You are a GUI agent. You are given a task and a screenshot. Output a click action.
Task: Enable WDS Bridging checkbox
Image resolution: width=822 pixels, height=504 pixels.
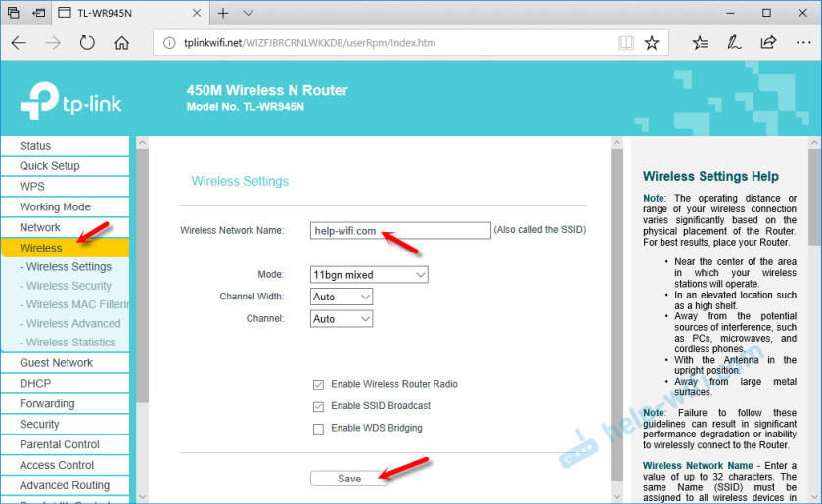pos(318,429)
